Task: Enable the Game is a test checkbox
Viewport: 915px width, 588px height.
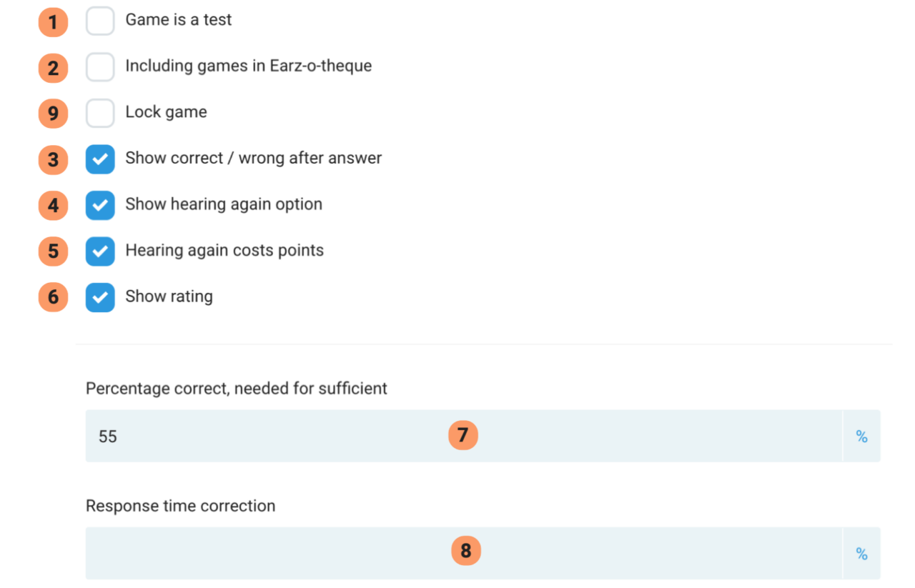Action: (100, 21)
